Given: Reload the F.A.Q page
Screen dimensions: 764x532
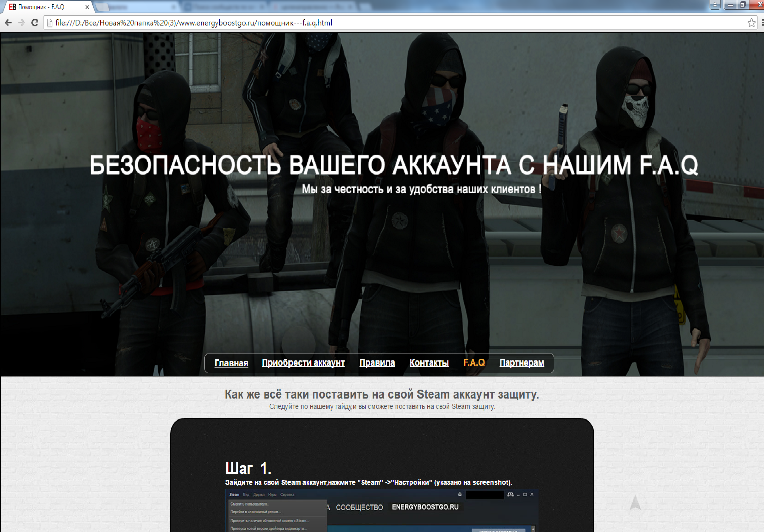Looking at the screenshot, I should click(x=35, y=23).
